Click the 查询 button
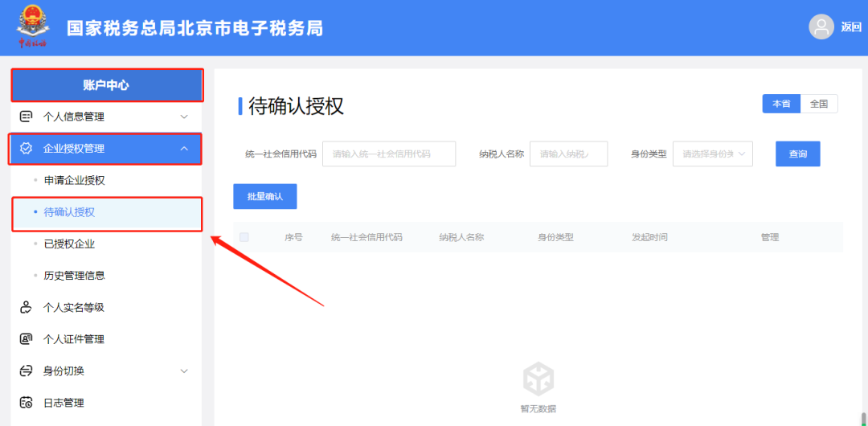868x426 pixels. click(798, 154)
